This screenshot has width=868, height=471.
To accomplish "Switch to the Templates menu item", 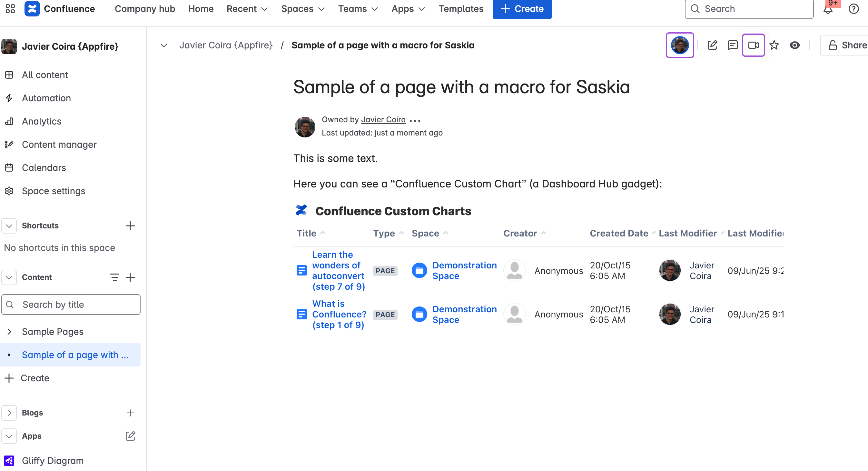I will (461, 9).
